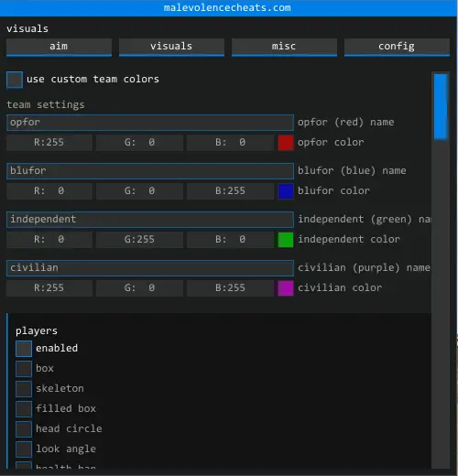Enable head circle checkbox
Screen dimensions: 458x476
tap(24, 429)
